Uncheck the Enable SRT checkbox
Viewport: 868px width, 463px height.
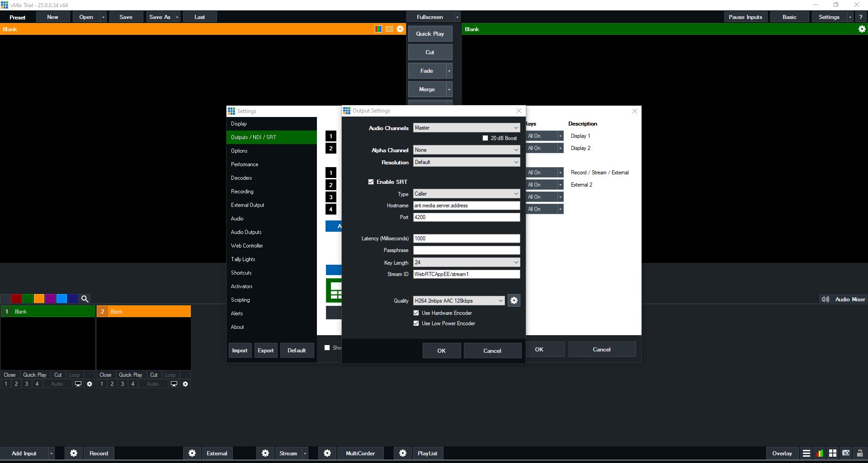tap(371, 182)
